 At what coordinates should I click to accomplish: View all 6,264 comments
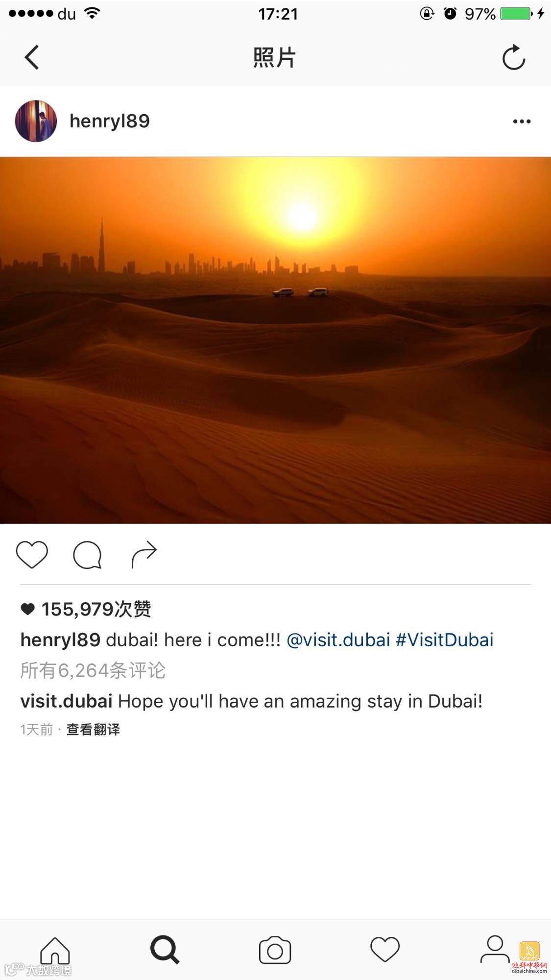tap(93, 670)
